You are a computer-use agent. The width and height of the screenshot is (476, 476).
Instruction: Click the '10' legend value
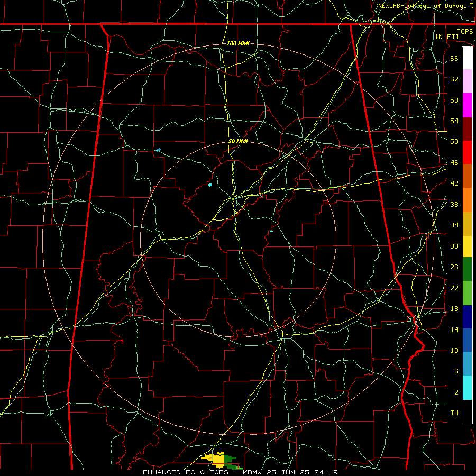pos(454,350)
